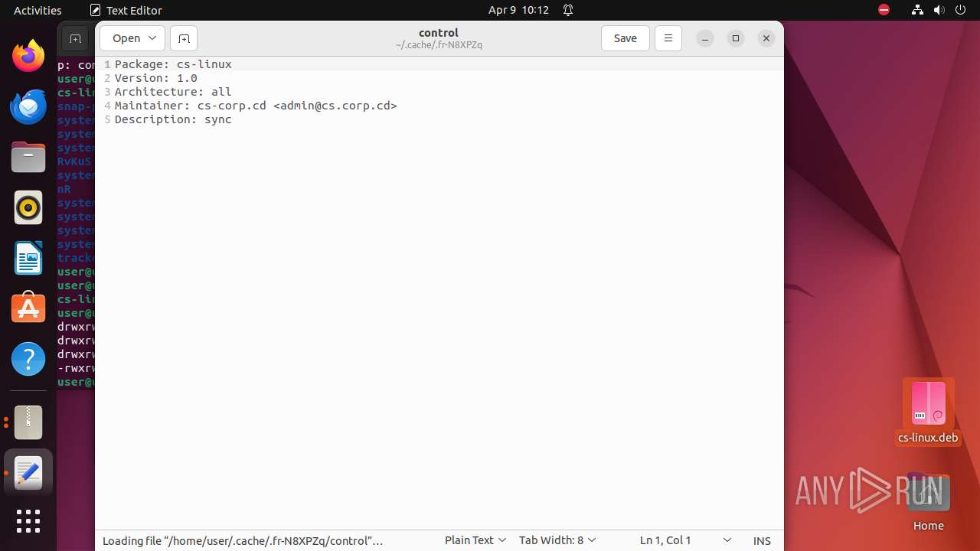
Task: Open the Files manager in the dock
Action: click(x=28, y=157)
